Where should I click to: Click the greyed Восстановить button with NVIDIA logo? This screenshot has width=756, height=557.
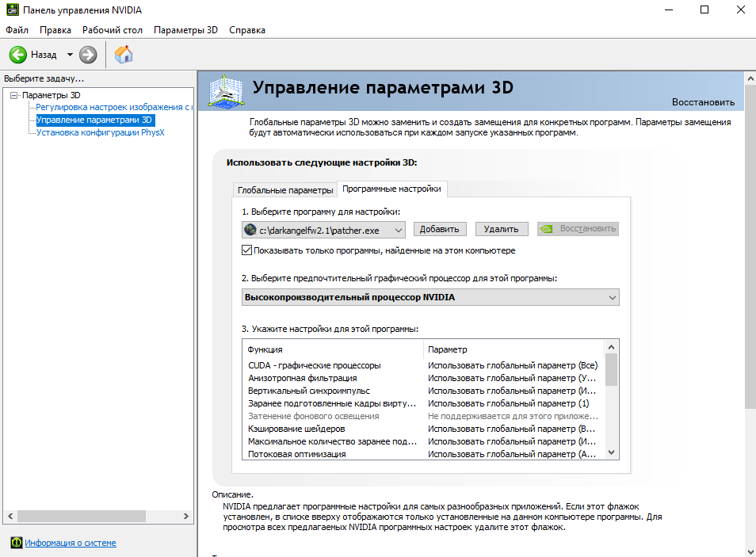point(578,229)
